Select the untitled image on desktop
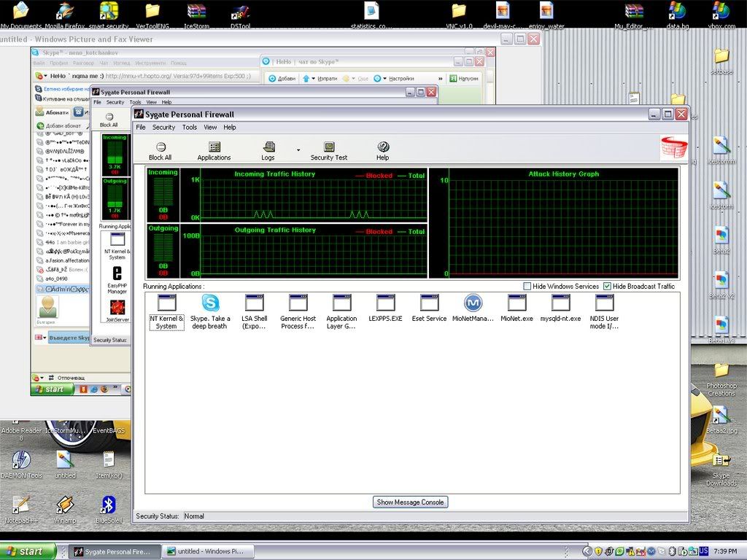Screen dimensions: 747x560 [65, 464]
